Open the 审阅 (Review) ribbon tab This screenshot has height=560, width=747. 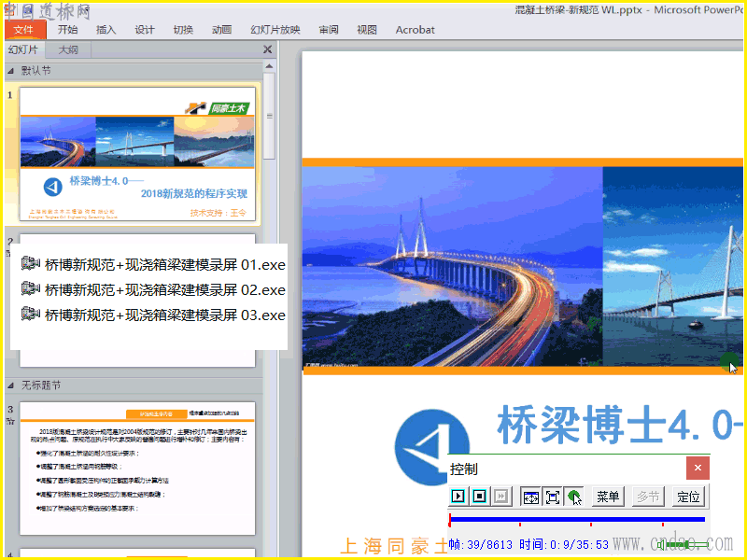coord(329,30)
